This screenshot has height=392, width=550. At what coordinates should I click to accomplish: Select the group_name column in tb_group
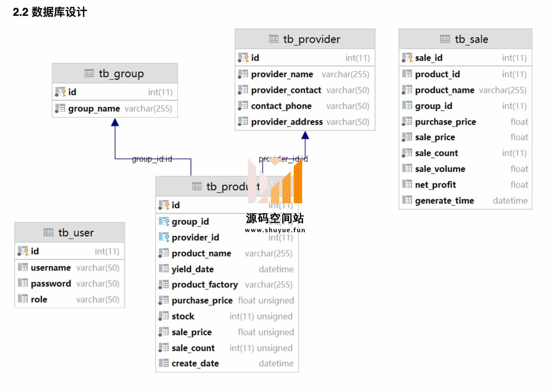point(115,108)
